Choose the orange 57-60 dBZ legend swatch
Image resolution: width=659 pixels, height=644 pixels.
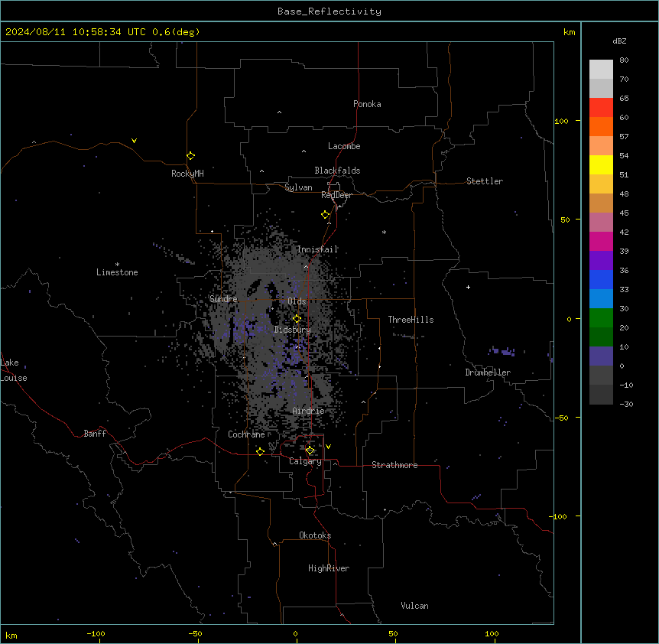point(601,126)
